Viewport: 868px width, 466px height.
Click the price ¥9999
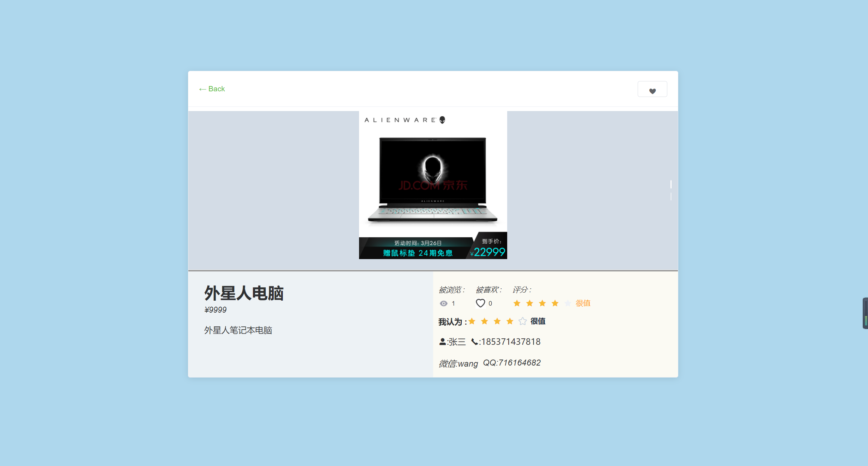click(x=216, y=310)
